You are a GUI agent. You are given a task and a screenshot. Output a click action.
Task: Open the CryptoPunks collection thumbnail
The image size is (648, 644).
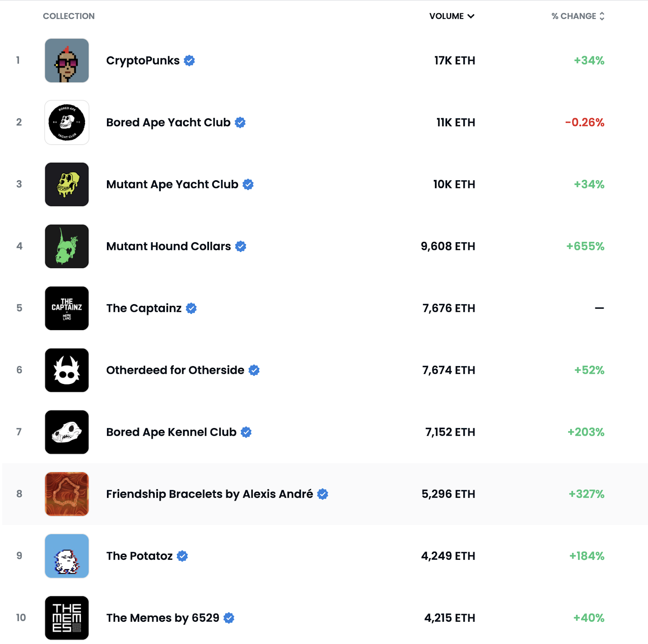[67, 60]
